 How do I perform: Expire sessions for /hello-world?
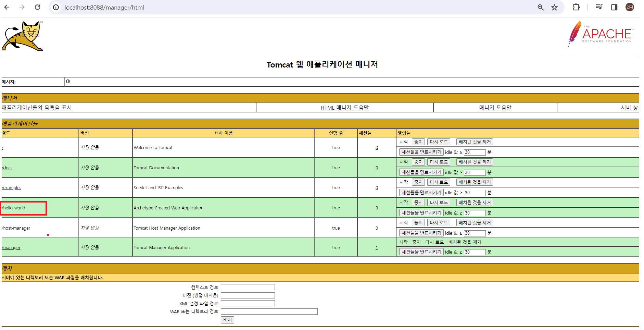(421, 213)
